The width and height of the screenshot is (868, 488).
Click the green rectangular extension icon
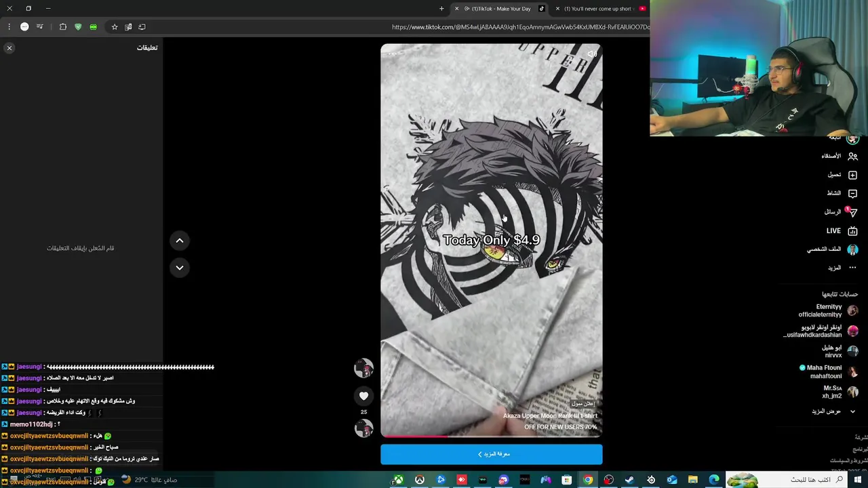pyautogui.click(x=94, y=27)
